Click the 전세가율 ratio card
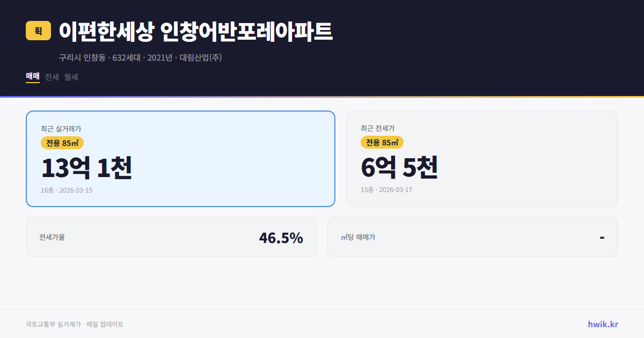Viewport: 644px width, 338px height. pyautogui.click(x=172, y=237)
